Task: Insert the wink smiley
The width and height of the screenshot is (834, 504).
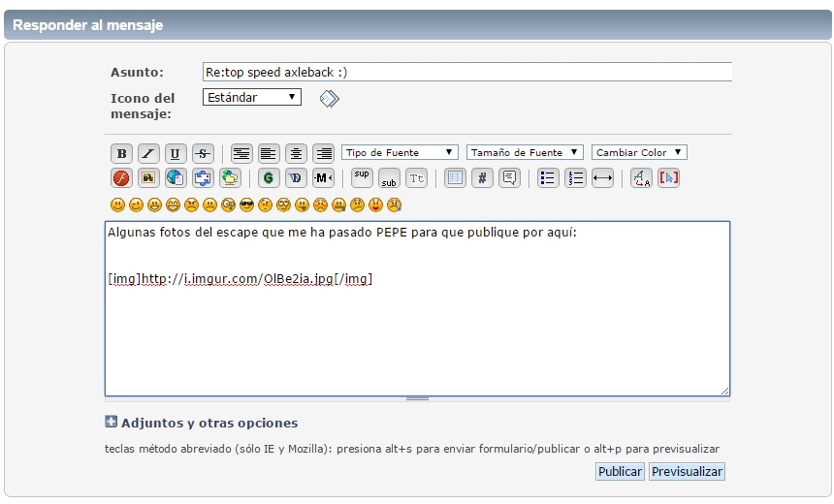Action: pos(136,205)
